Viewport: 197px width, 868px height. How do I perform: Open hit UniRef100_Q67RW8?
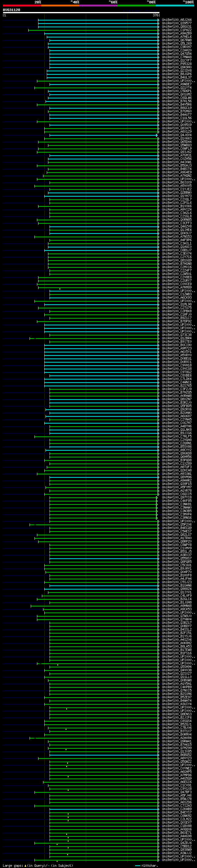177,40
